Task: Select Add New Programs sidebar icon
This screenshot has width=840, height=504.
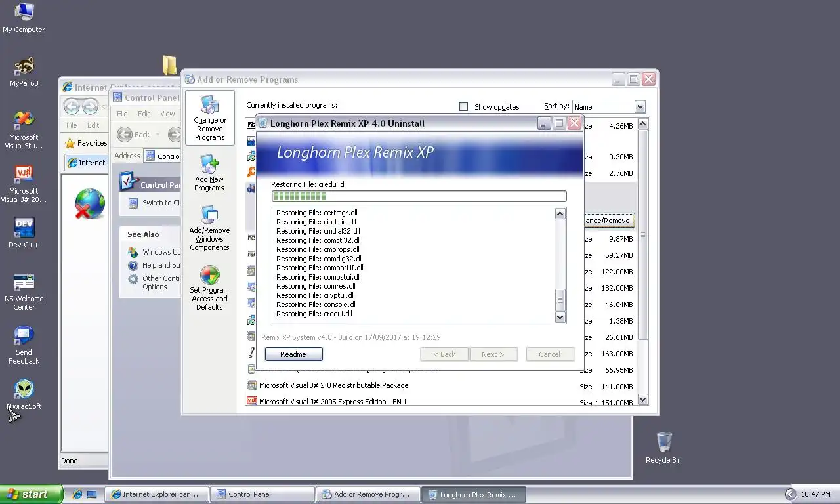Action: pos(209,173)
